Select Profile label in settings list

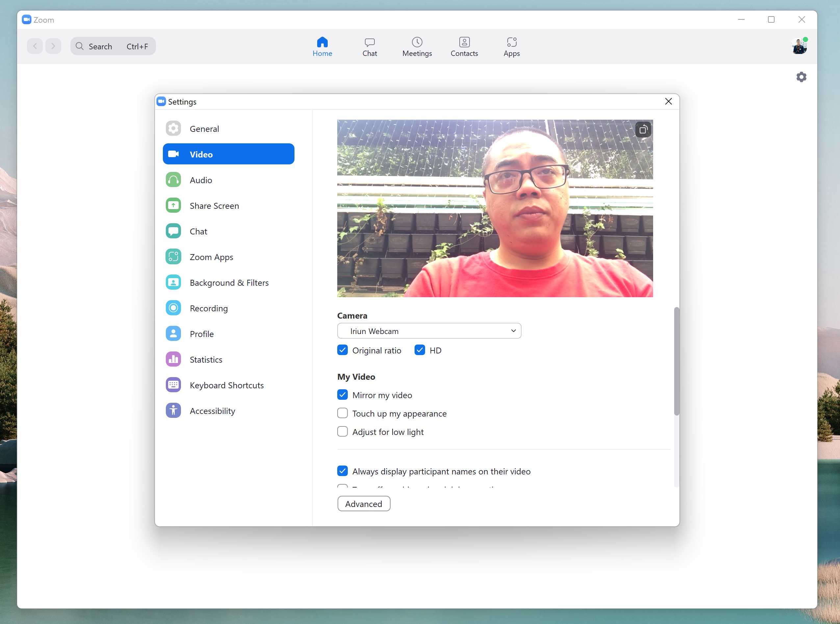[202, 334]
